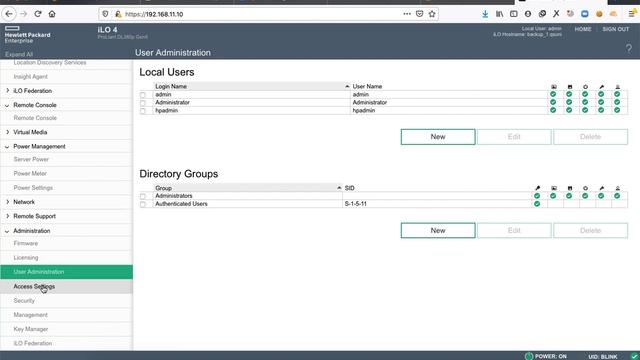Image resolution: width=640 pixels, height=360 pixels.
Task: Click the HOME link
Action: [x=583, y=29]
